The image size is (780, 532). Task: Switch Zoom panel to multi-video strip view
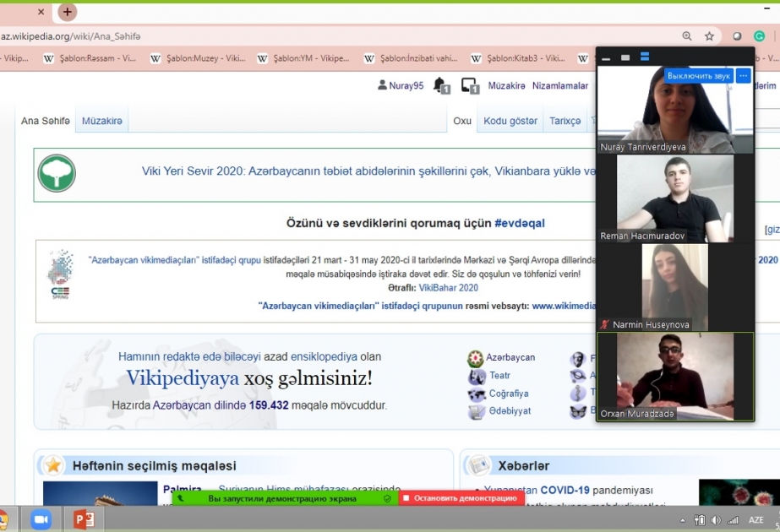(645, 57)
